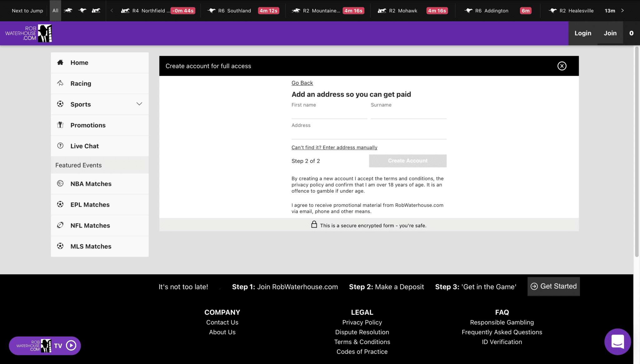Open NBA Matches featured event
Viewport: 640px width, 364px height.
click(x=100, y=184)
